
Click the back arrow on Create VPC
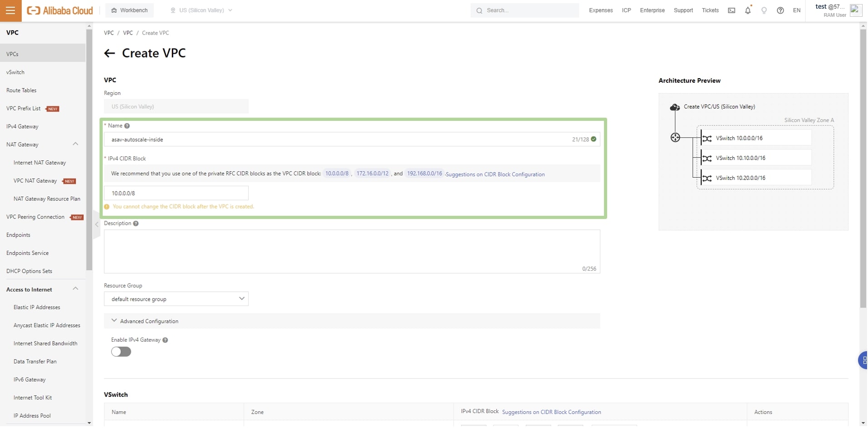(x=110, y=53)
